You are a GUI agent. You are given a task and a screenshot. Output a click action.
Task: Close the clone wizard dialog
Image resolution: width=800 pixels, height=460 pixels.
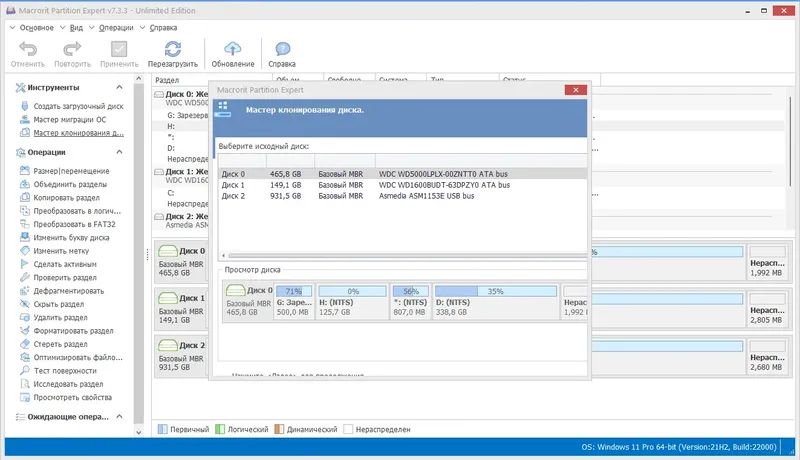[x=576, y=90]
